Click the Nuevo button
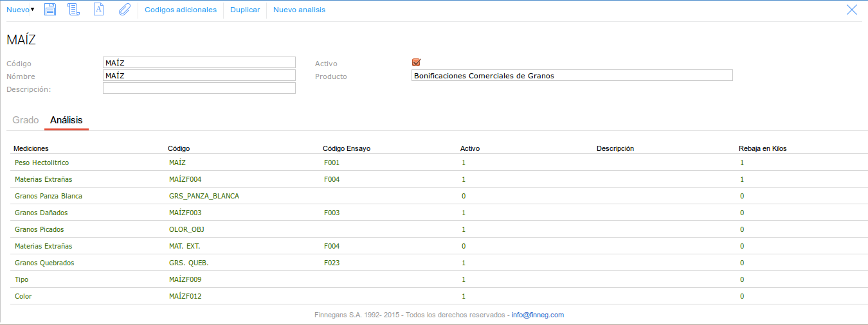Viewport: 868px width, 325px height. tap(17, 10)
